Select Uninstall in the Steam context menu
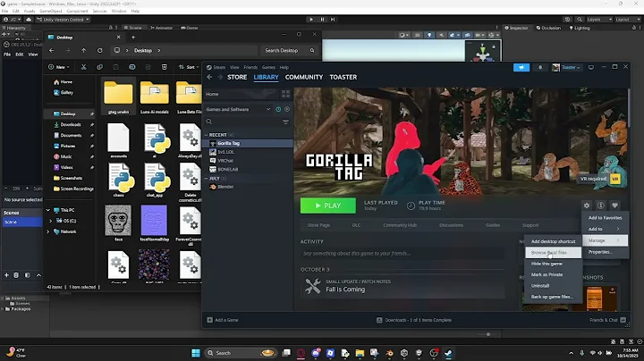644x361 pixels. 553,286
